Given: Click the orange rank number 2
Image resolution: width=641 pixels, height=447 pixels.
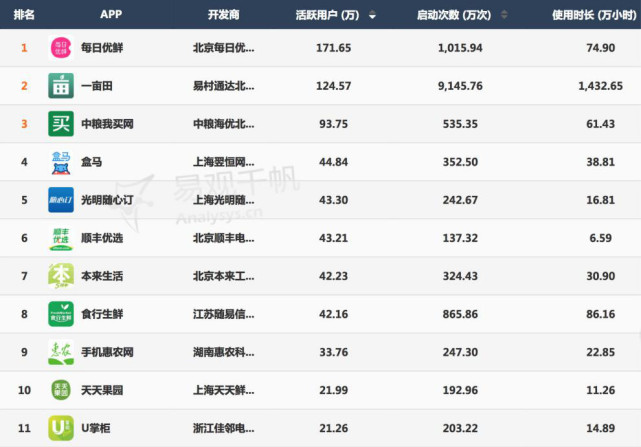Looking at the screenshot, I should point(24,86).
